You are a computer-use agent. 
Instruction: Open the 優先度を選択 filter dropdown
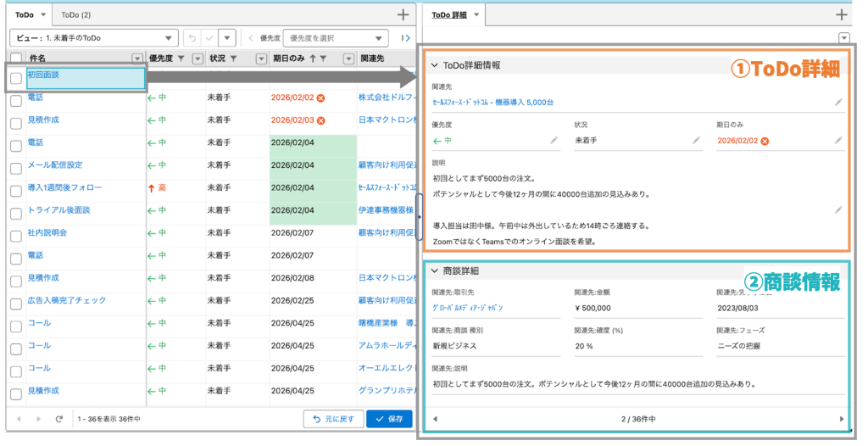coord(337,38)
